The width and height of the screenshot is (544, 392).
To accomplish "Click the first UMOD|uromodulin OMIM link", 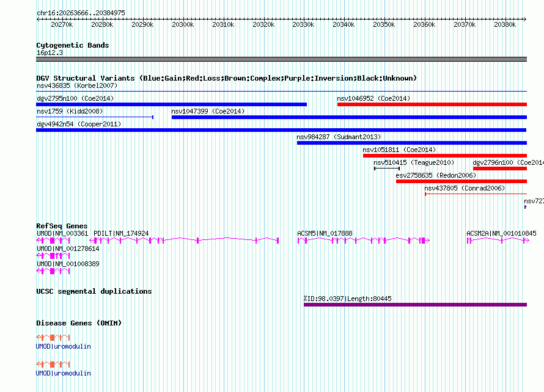I will [x=63, y=346].
